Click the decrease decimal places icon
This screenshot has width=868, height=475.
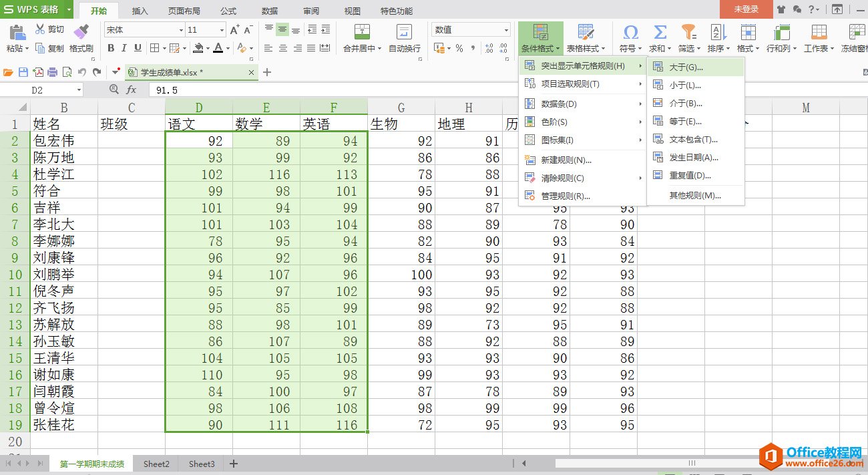[x=505, y=48]
